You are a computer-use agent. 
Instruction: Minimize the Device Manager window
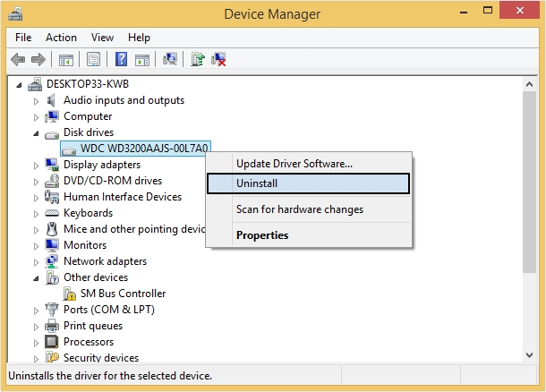point(464,12)
